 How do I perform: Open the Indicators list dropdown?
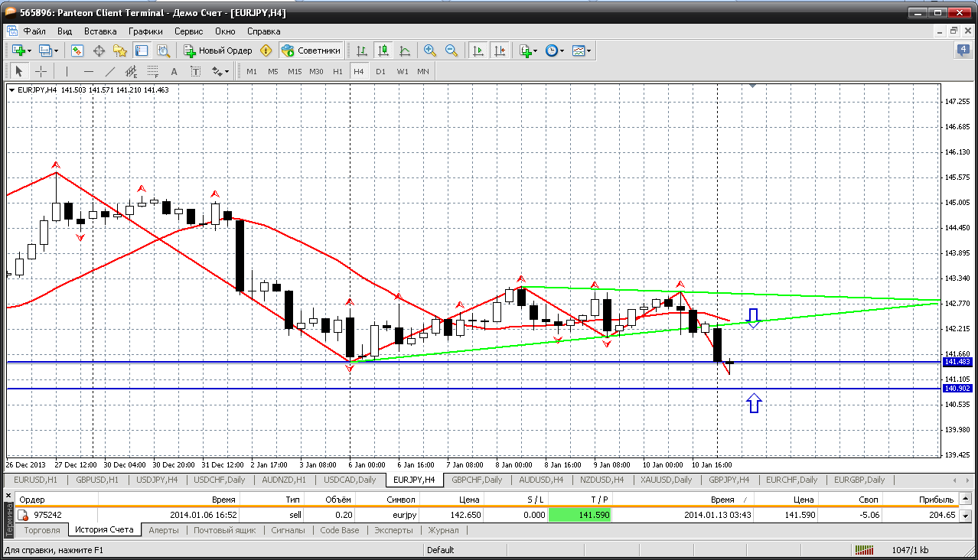(528, 50)
